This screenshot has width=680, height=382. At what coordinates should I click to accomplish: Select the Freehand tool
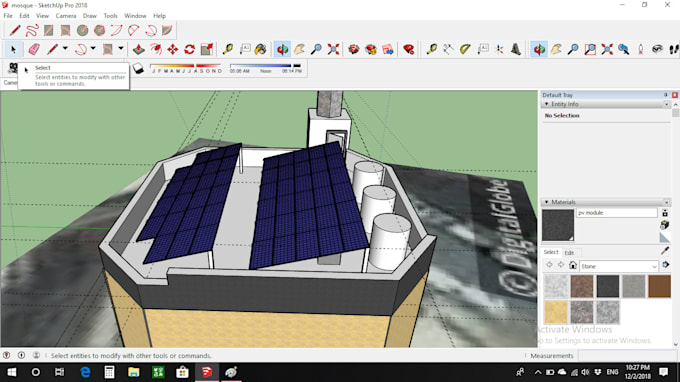32,30
